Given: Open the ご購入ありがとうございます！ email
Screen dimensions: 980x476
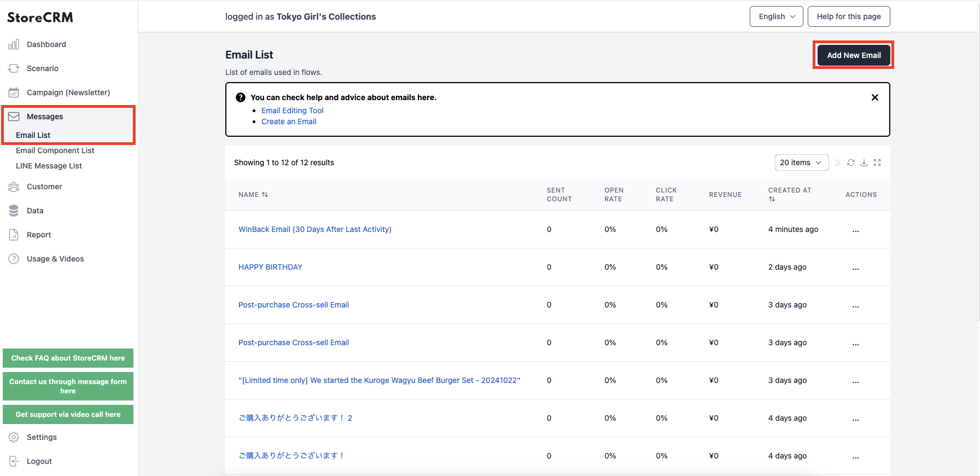Looking at the screenshot, I should pyautogui.click(x=291, y=456).
